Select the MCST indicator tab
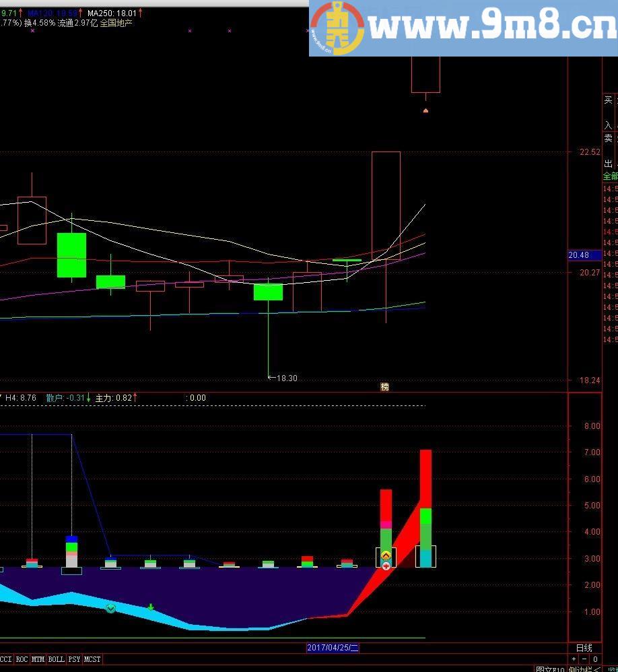Viewport: 618px width, 672px height. [92, 659]
